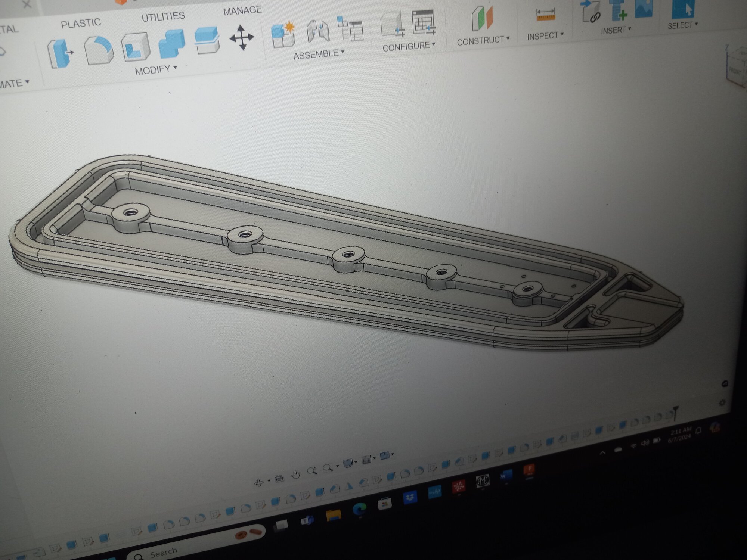Select the Press Pull tool
The width and height of the screenshot is (747, 560).
point(60,54)
